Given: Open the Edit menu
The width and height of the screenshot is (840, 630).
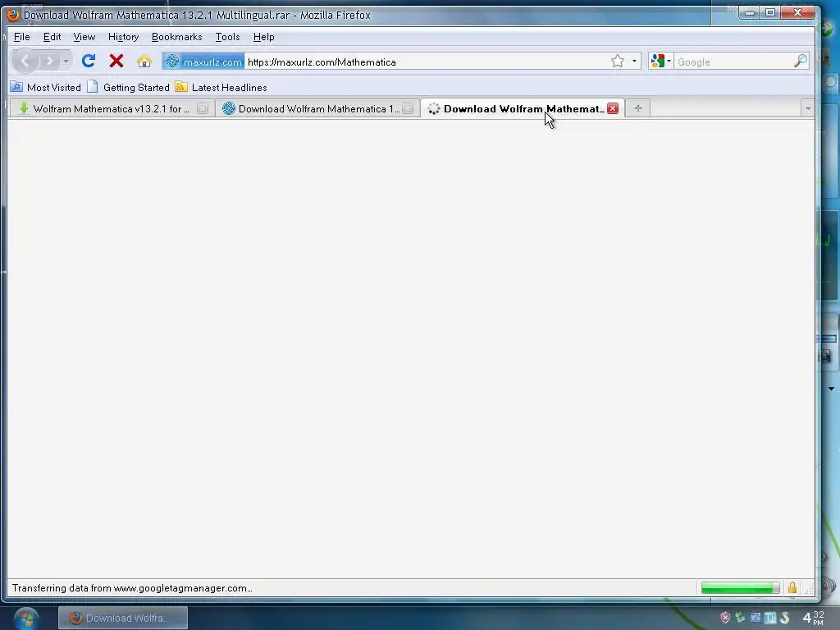Looking at the screenshot, I should point(52,37).
